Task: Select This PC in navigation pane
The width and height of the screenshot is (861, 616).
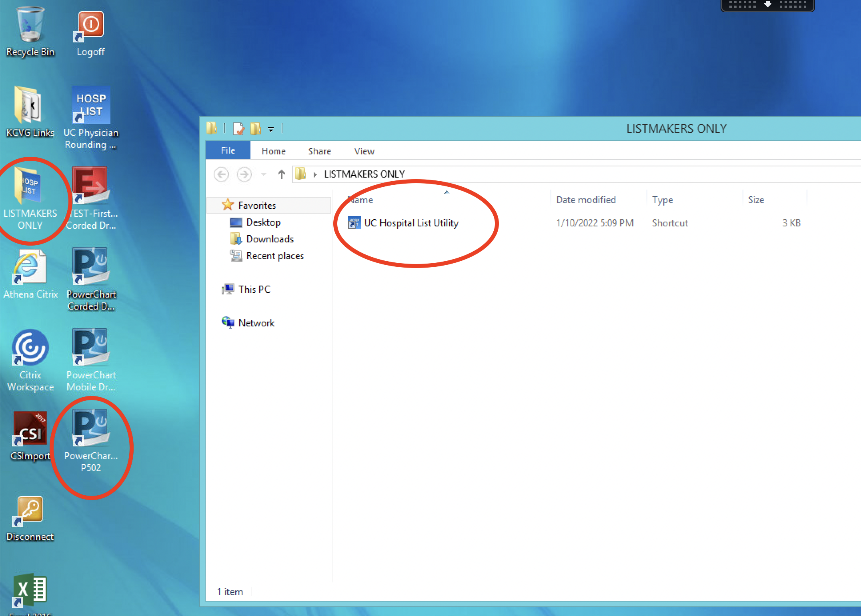Action: click(x=254, y=290)
